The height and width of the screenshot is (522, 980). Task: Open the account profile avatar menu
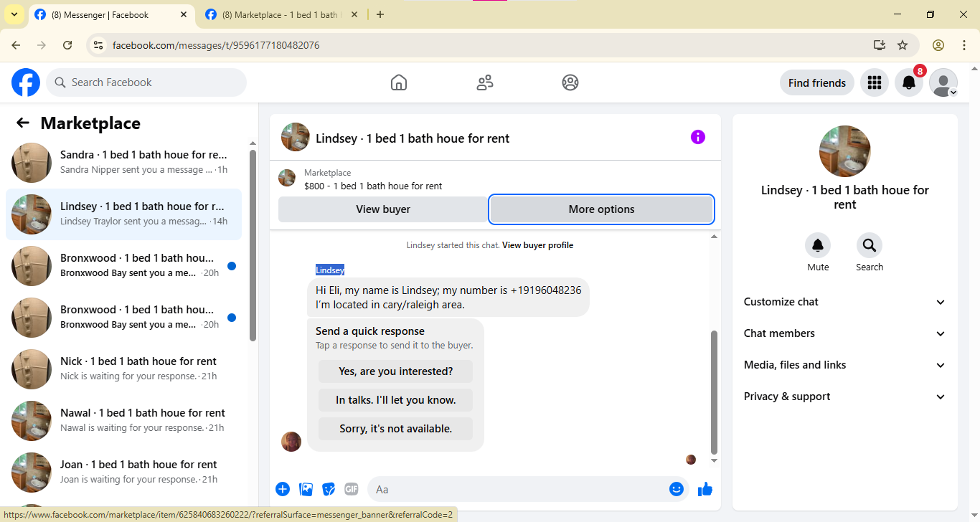(x=943, y=82)
